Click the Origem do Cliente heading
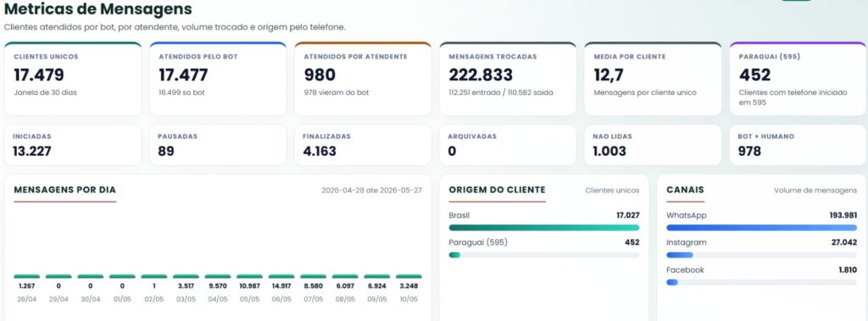Viewport: 868px width, 321px height. pyautogui.click(x=497, y=190)
